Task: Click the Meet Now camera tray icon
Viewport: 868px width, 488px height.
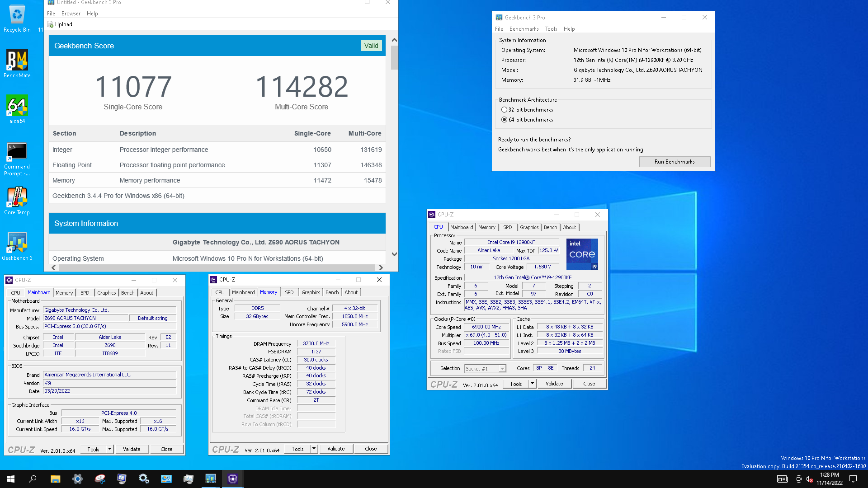Action: [798, 479]
